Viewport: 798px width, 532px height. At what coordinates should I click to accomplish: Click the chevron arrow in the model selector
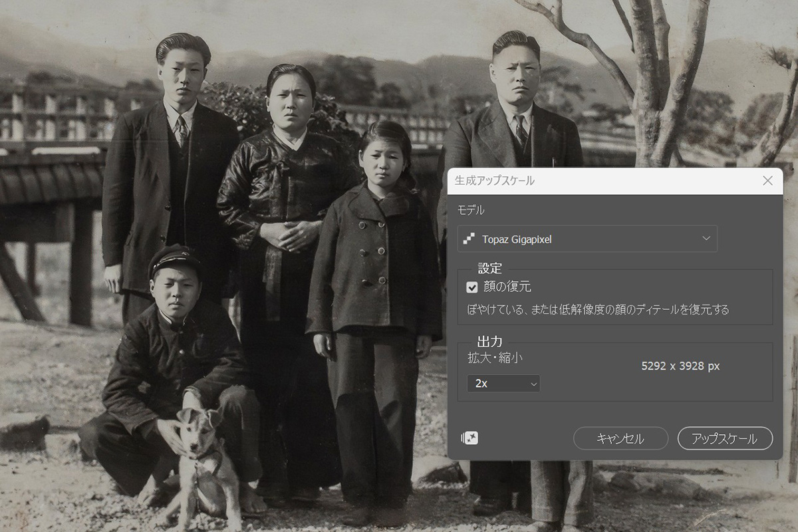[706, 239]
